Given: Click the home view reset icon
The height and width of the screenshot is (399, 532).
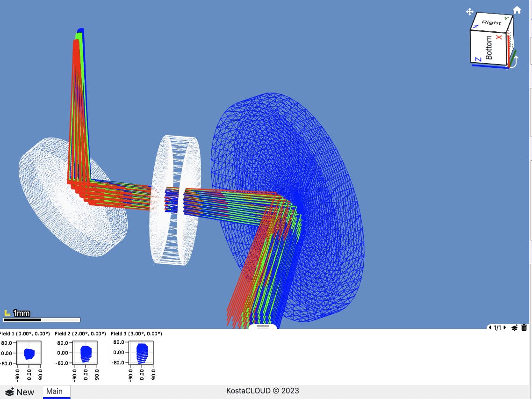Looking at the screenshot, I should point(517,10).
